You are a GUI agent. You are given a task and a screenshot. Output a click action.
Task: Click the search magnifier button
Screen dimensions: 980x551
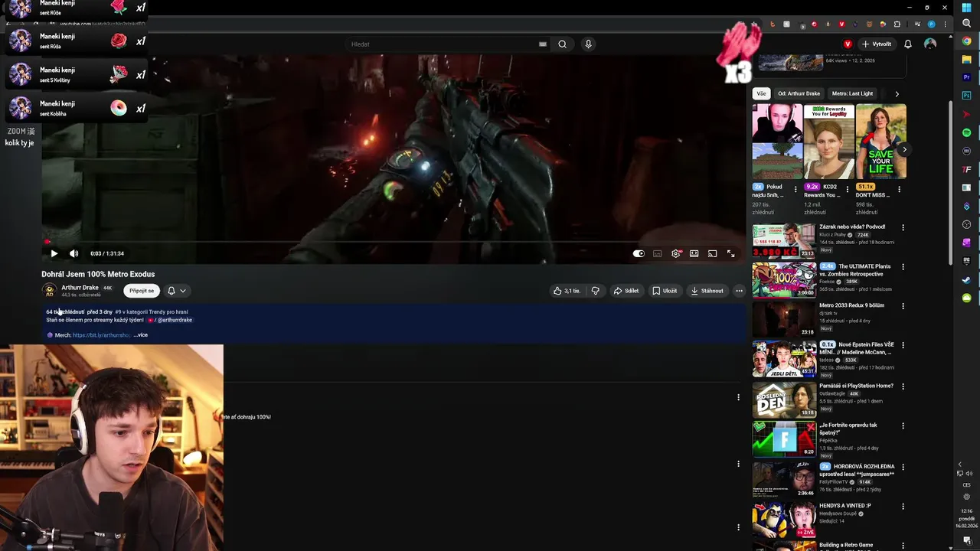(562, 44)
